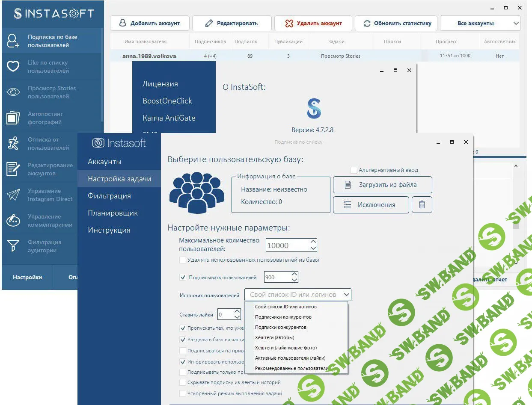532x405 pixels.
Task: Click the Отписка от пользователей running icon
Action: pyautogui.click(x=13, y=144)
